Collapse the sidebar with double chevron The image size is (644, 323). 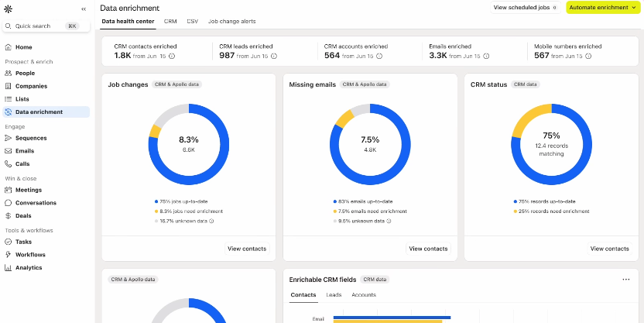(x=84, y=9)
